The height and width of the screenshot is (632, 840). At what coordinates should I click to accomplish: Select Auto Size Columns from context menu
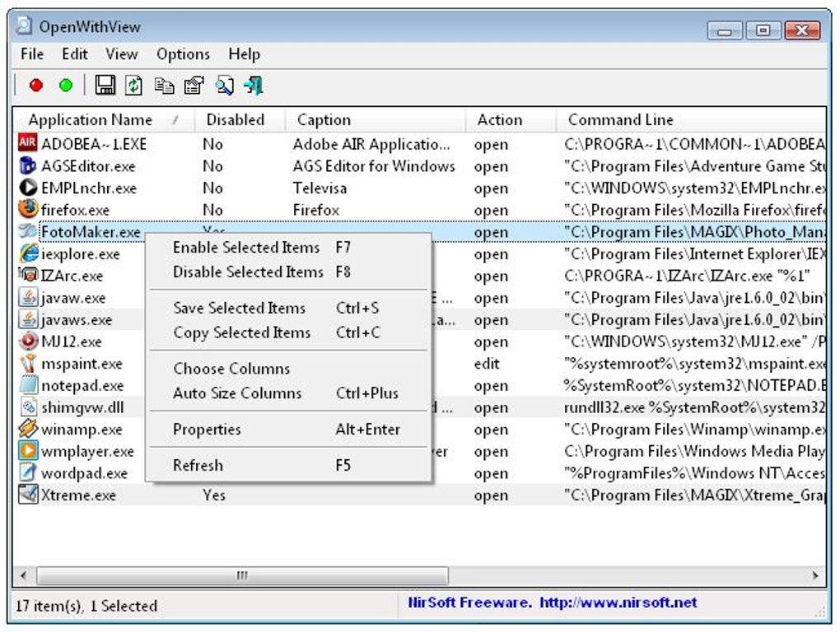click(x=288, y=393)
